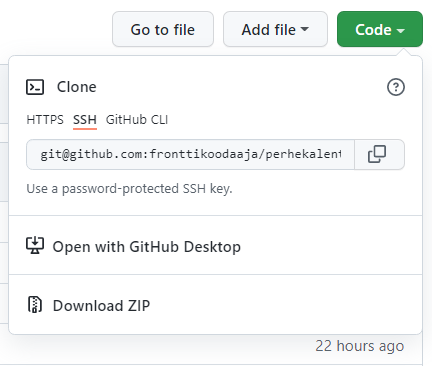Click the ZIP archive file icon
This screenshot has height=366, width=432.
(x=35, y=304)
